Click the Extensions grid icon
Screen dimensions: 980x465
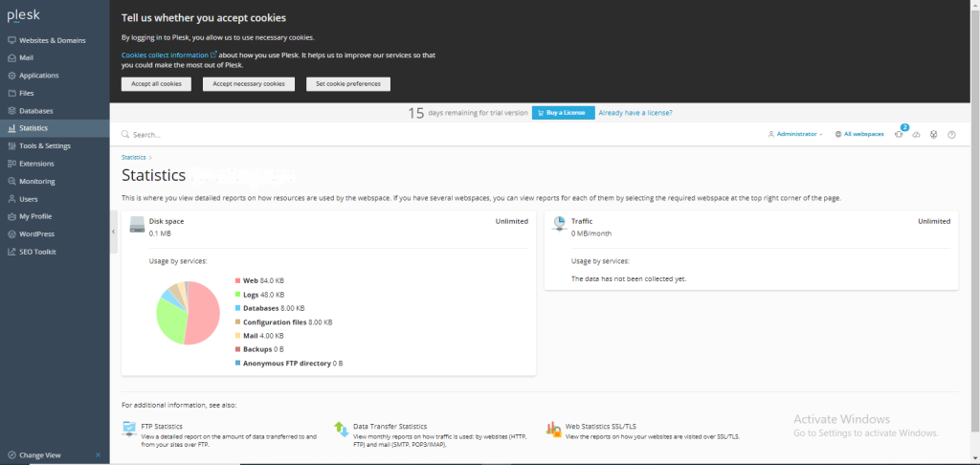[11, 164]
